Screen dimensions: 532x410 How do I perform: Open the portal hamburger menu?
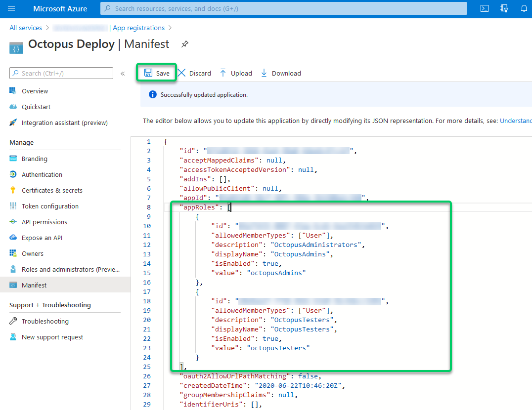point(11,8)
